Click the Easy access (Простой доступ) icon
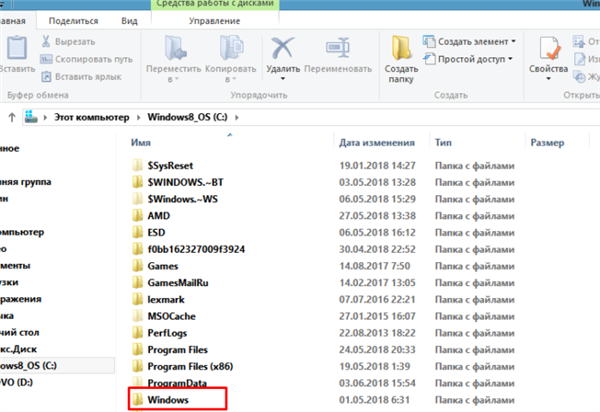Screen dimensions: 600x412 click(429, 59)
